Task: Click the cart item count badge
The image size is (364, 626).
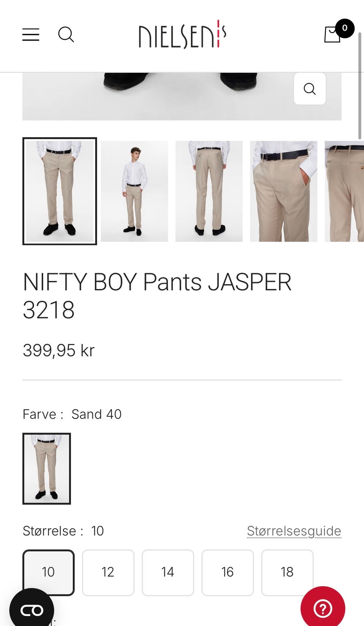Action: (345, 28)
